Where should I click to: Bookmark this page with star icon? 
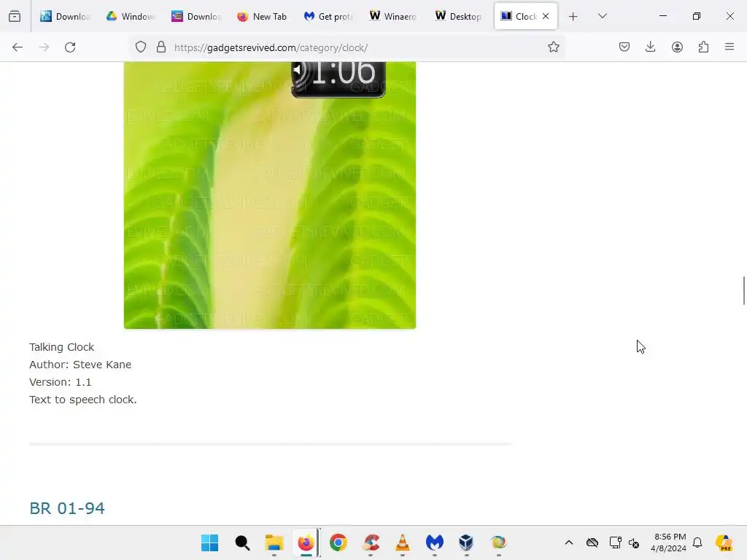553,47
